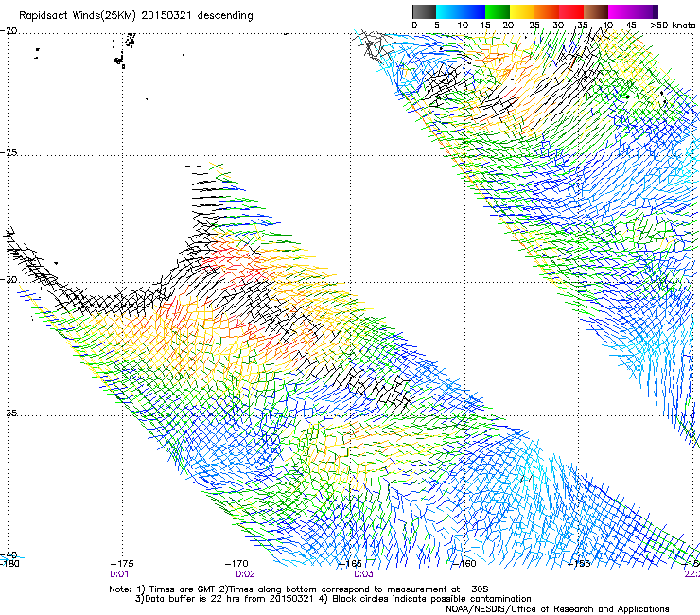Viewport: 700px width, 615px height.
Task: Click the brown 35–40 knots legend segment
Action: pyautogui.click(x=596, y=11)
